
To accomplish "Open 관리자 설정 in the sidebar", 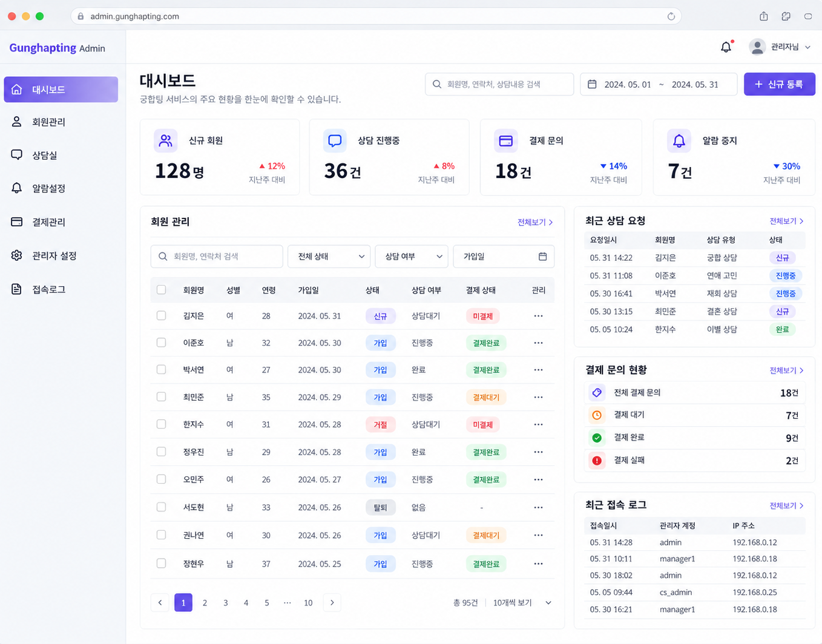I will [61, 255].
